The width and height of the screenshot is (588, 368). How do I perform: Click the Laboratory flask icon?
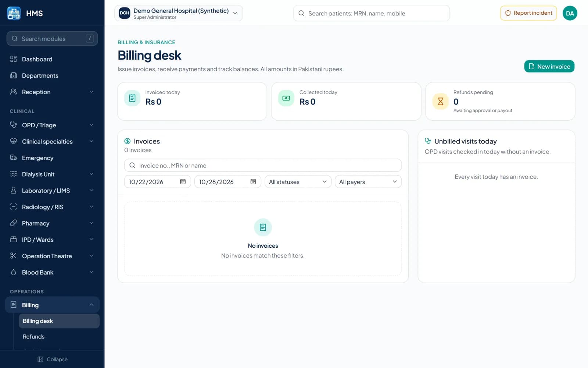[14, 190]
